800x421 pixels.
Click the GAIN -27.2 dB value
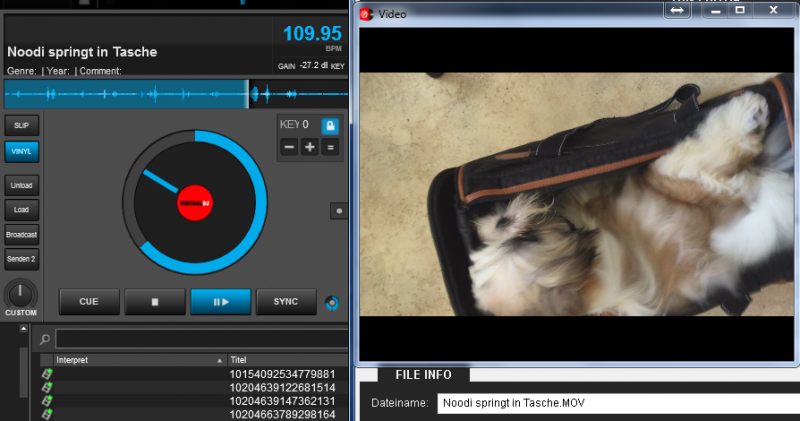tap(303, 66)
